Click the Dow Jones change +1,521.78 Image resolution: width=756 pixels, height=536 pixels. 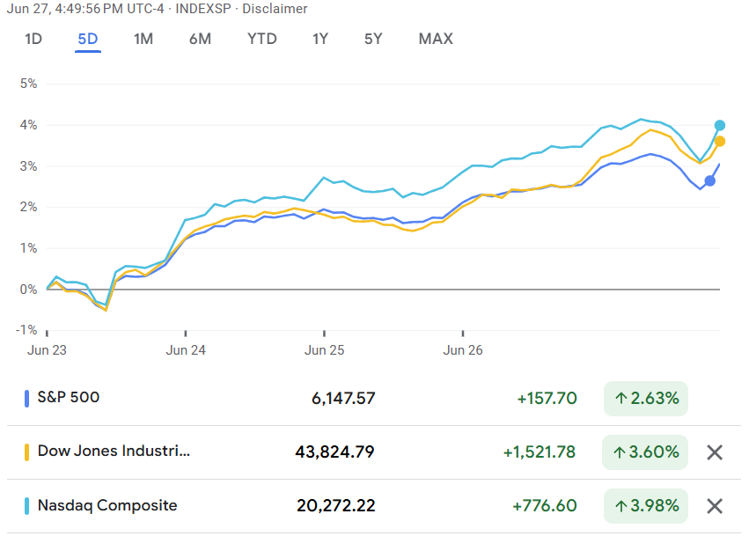coord(539,452)
